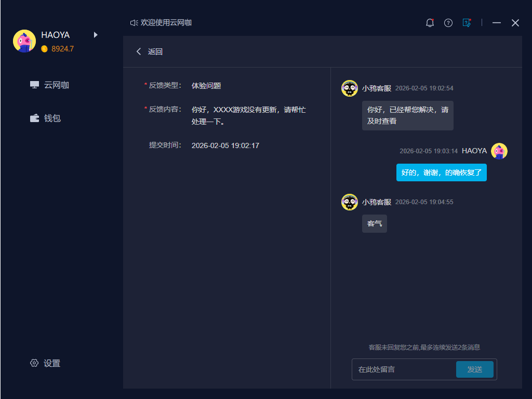Minimize the 云网咖 window
The width and height of the screenshot is (532, 399).
(497, 23)
